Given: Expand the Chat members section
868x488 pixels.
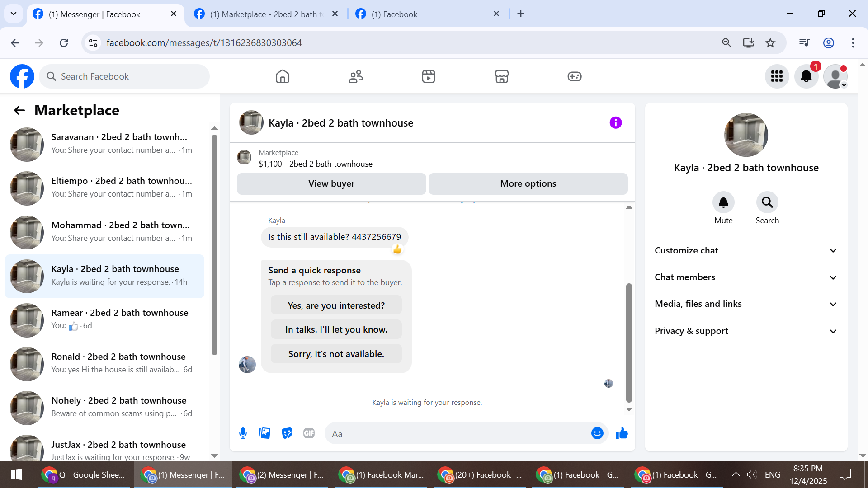Looking at the screenshot, I should click(x=746, y=277).
